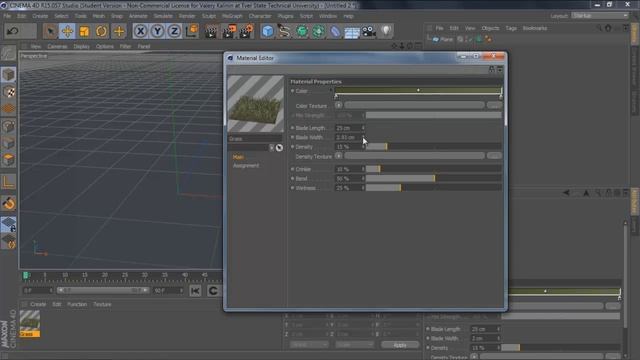This screenshot has height=360, width=640.
Task: Select the Main tab in Material Editor
Action: 238,157
